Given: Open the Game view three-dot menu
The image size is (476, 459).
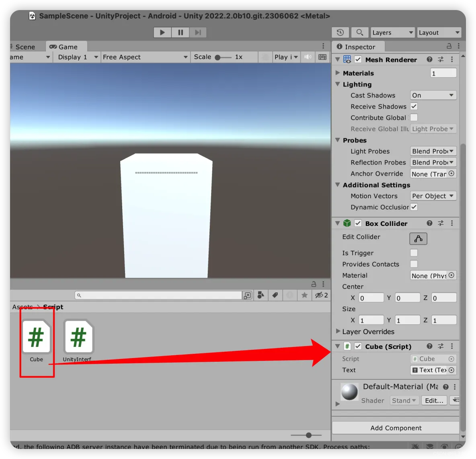Looking at the screenshot, I should tap(323, 46).
